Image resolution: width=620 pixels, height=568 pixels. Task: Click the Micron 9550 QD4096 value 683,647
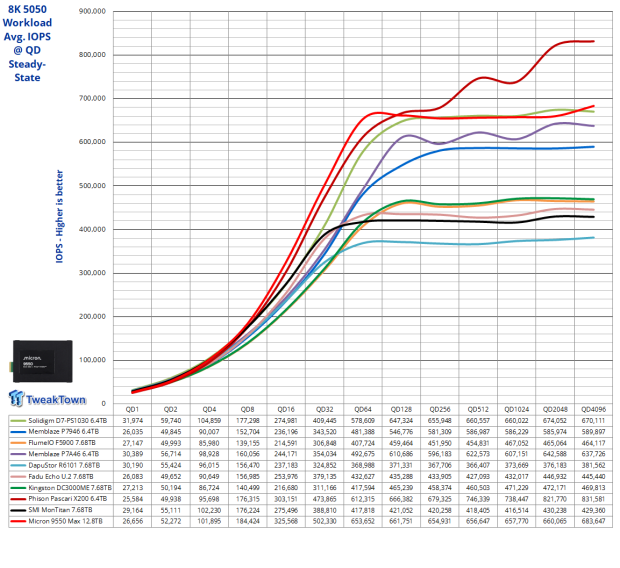(x=594, y=521)
